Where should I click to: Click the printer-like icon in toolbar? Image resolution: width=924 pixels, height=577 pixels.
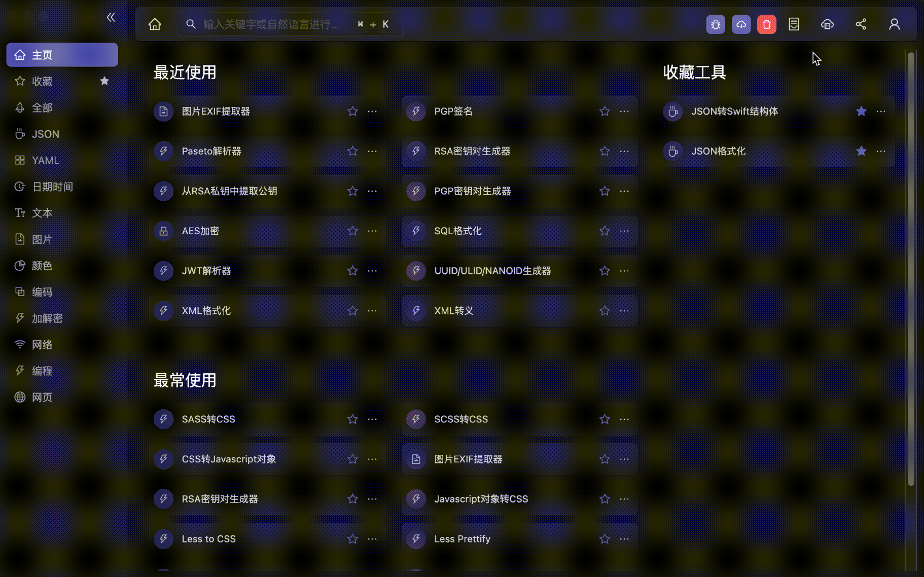pyautogui.click(x=827, y=24)
